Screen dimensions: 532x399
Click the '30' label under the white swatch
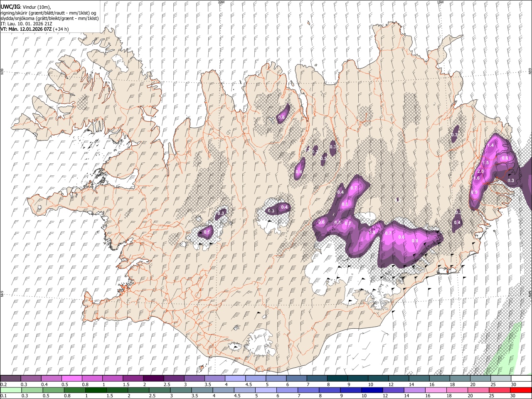(x=514, y=384)
